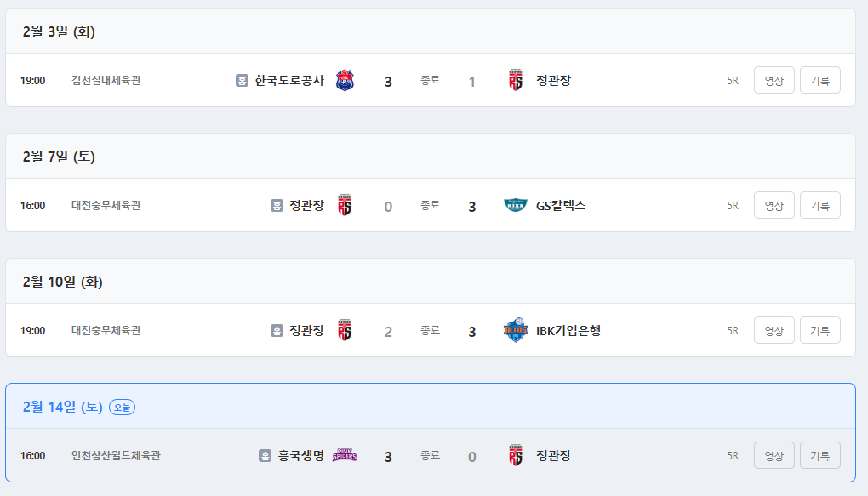Click the Jung Kwan Jang logo in the Feb 14 match
The height and width of the screenshot is (496, 868).
pyautogui.click(x=515, y=456)
